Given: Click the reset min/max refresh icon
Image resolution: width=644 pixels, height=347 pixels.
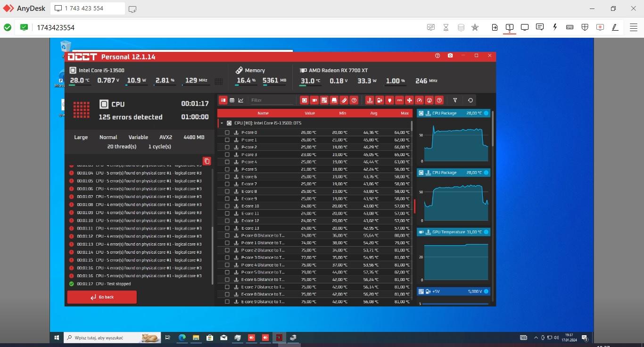Looking at the screenshot, I should click(470, 100).
